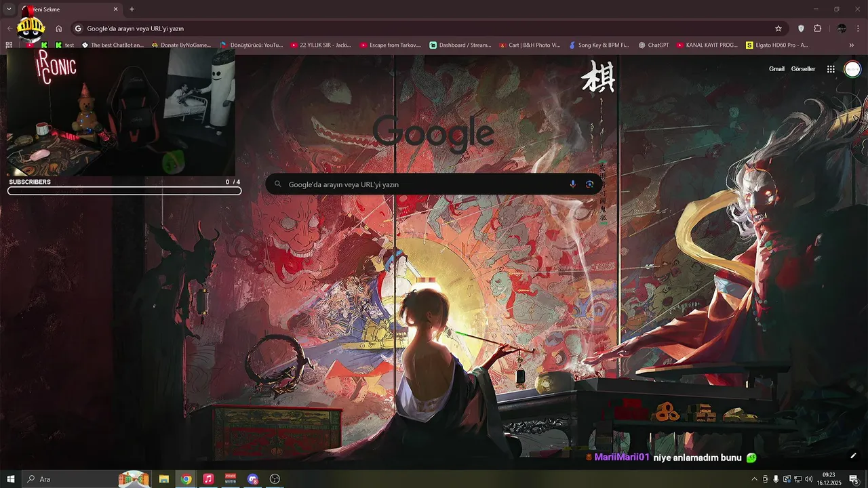
Task: Open the ChatGPT bookmark
Action: (x=654, y=45)
